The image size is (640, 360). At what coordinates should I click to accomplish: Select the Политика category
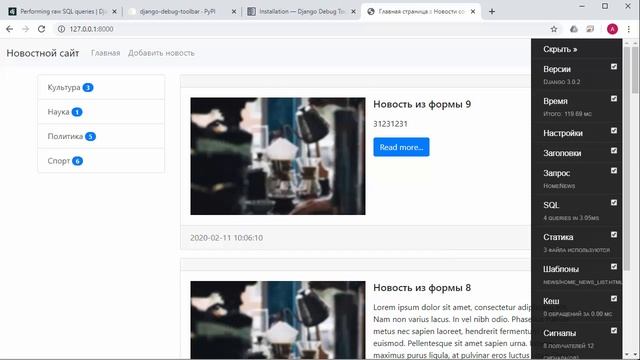(101, 136)
